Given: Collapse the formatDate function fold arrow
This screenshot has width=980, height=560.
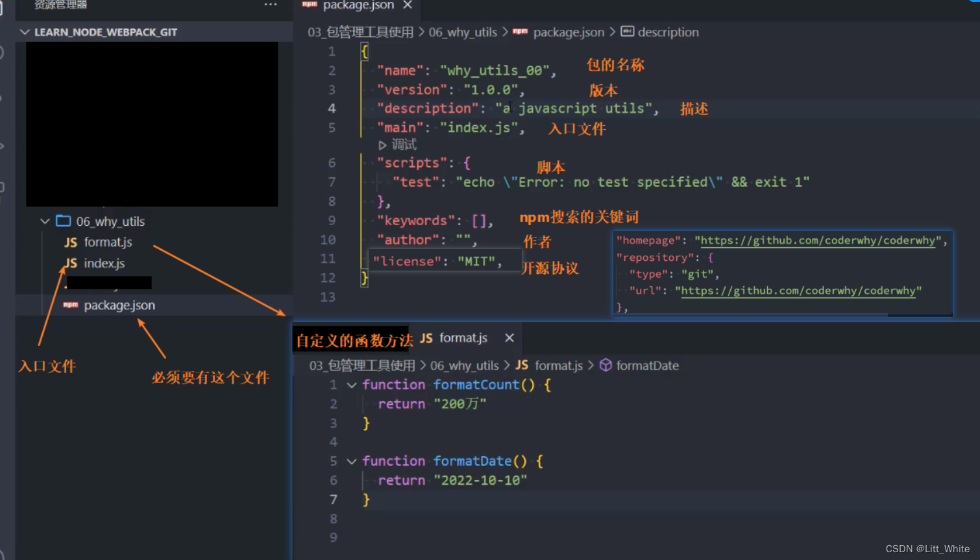Looking at the screenshot, I should click(352, 461).
